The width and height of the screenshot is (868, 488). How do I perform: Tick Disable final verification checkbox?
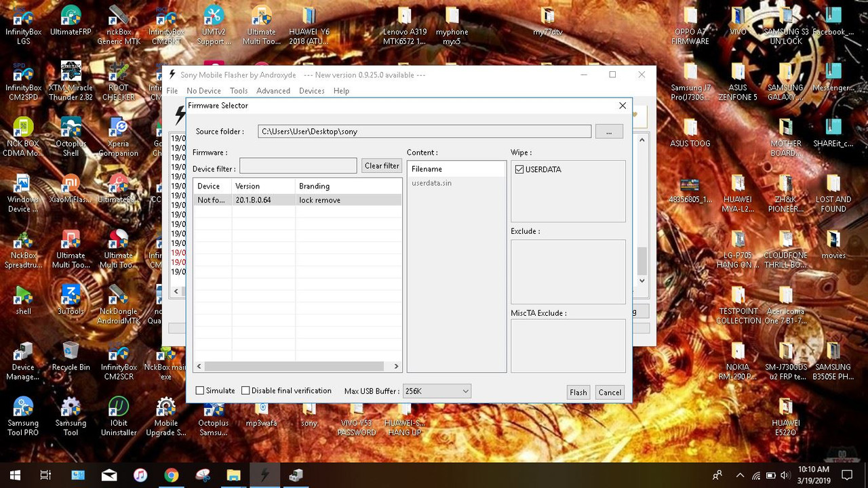coord(245,391)
